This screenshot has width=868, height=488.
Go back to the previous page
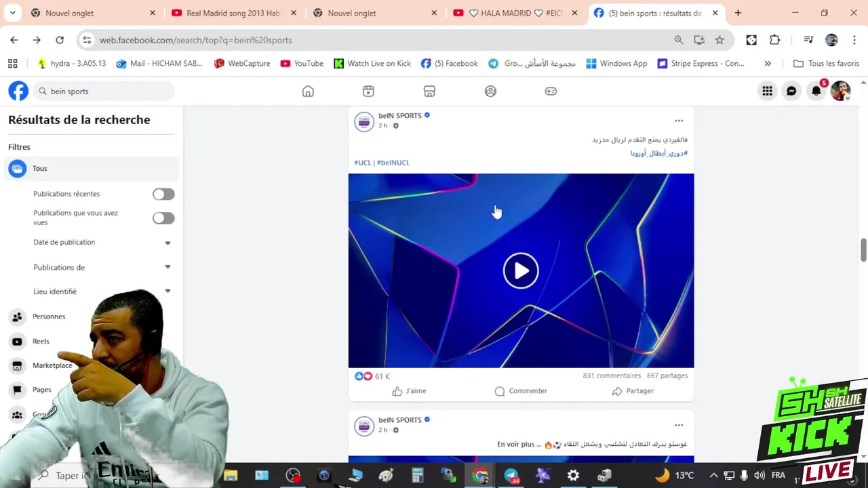click(14, 40)
